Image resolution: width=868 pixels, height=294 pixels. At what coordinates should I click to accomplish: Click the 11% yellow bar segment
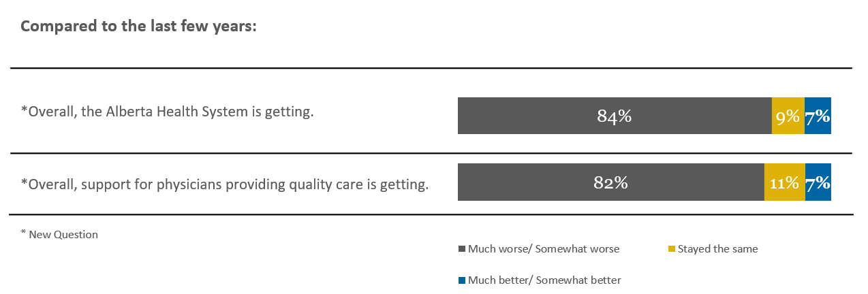point(785,182)
